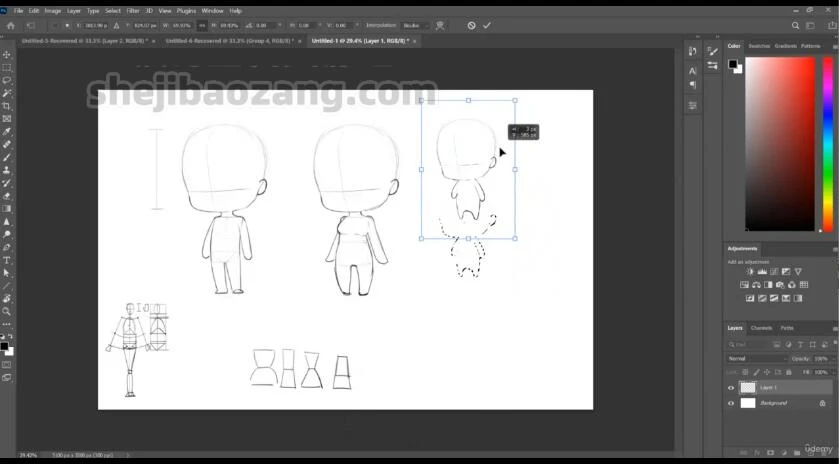Screen dimensions: 839x464
Task: Hide Layer 1 using its eye icon
Action: point(731,388)
